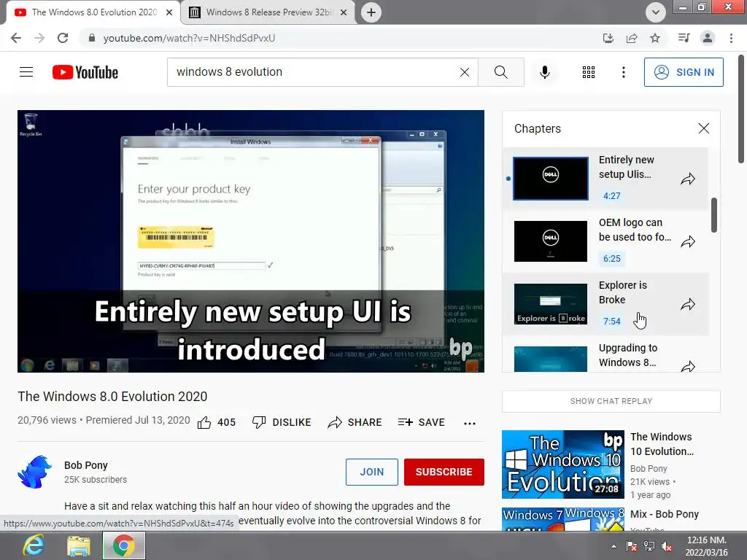Click the red SUBSCRIBE button
The width and height of the screenshot is (747, 560).
[x=444, y=472]
